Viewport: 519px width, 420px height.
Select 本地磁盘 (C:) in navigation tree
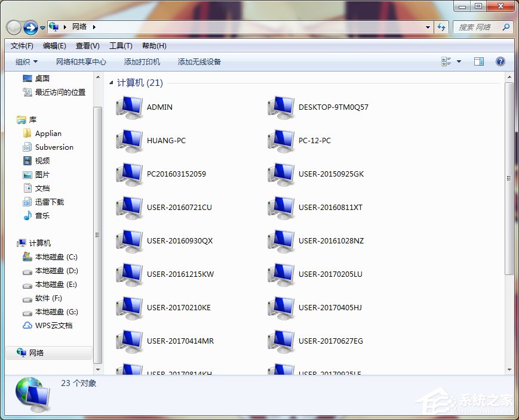pyautogui.click(x=56, y=257)
